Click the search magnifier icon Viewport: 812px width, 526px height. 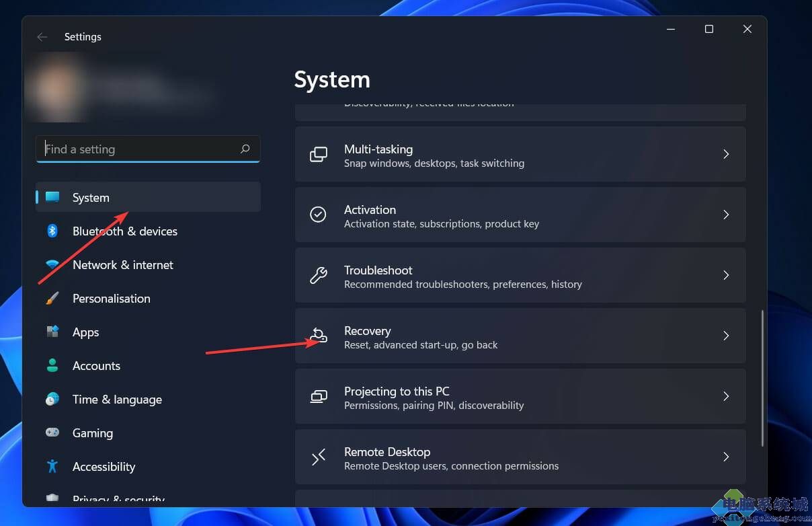point(245,149)
